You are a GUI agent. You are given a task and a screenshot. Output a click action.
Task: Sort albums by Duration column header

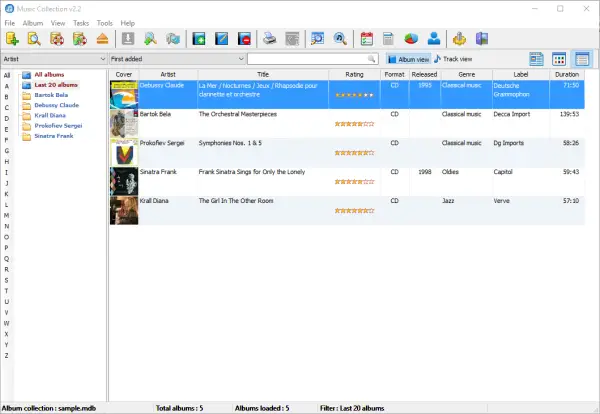(567, 74)
